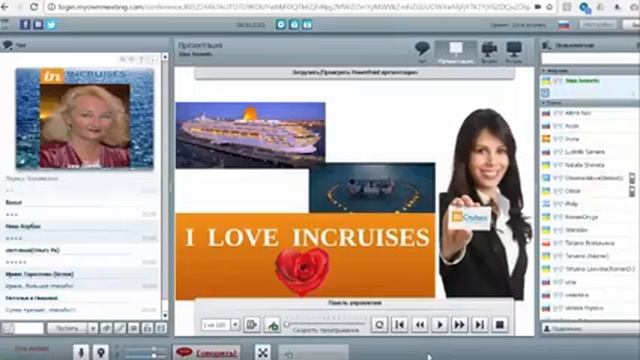Click the red Speak button with lips icon
The width and height of the screenshot is (640, 360).
click(206, 353)
